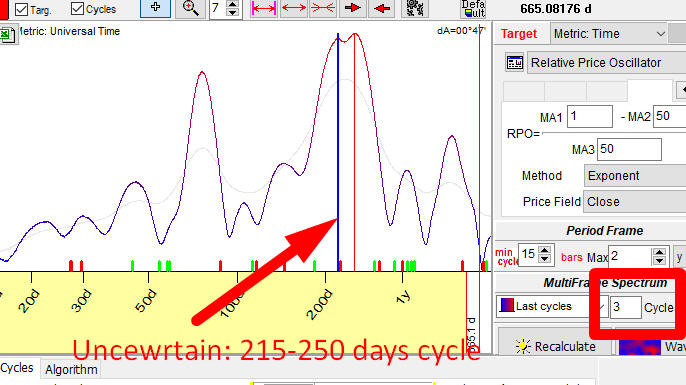Click the MA3 input field
686x385 pixels.
coord(629,150)
